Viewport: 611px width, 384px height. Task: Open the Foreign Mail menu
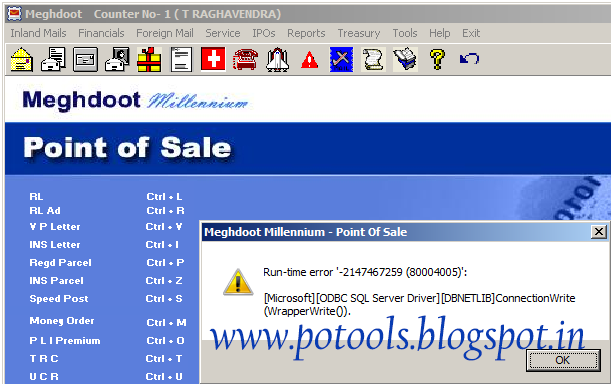click(x=165, y=33)
